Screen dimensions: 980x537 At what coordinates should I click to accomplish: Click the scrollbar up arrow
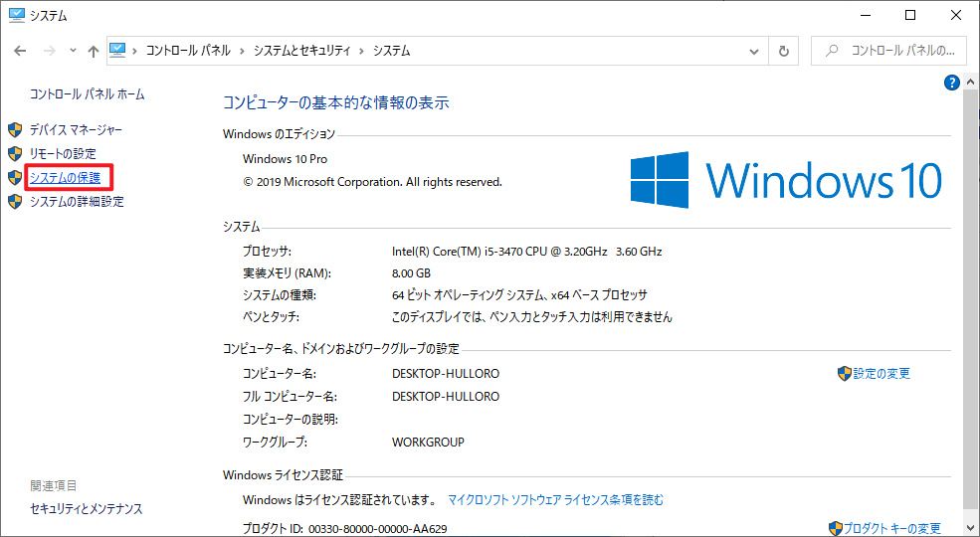(970, 82)
